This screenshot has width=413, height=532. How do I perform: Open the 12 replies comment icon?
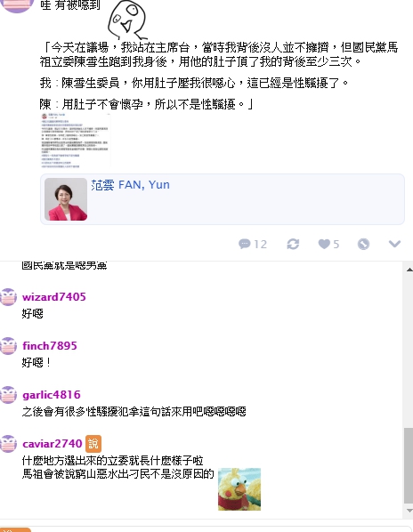(x=253, y=244)
